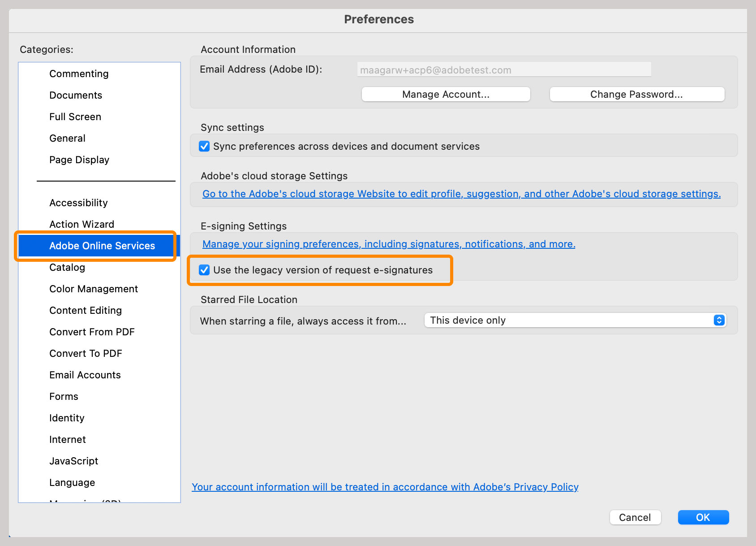Toggle Sync preferences across devices checkbox
756x546 pixels.
click(x=204, y=146)
